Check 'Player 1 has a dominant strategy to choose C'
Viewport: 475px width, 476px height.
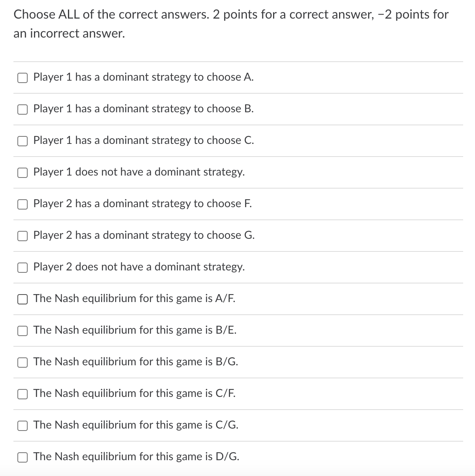click(23, 141)
